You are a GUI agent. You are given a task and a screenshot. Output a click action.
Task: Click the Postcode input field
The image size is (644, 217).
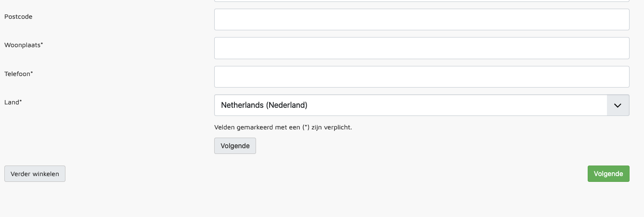click(x=422, y=19)
